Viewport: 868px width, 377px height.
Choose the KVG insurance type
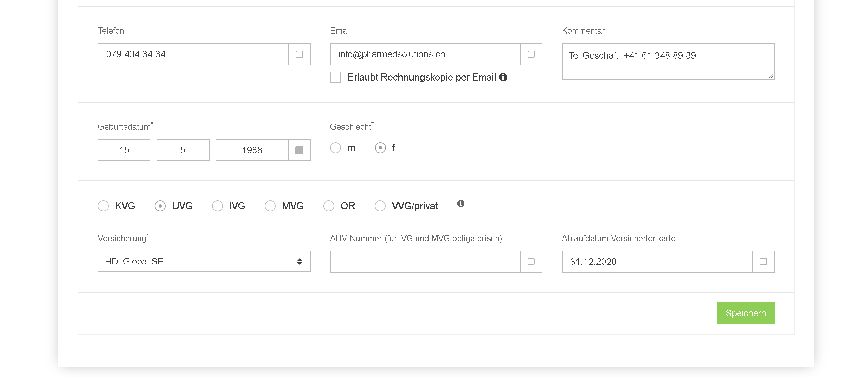point(103,206)
